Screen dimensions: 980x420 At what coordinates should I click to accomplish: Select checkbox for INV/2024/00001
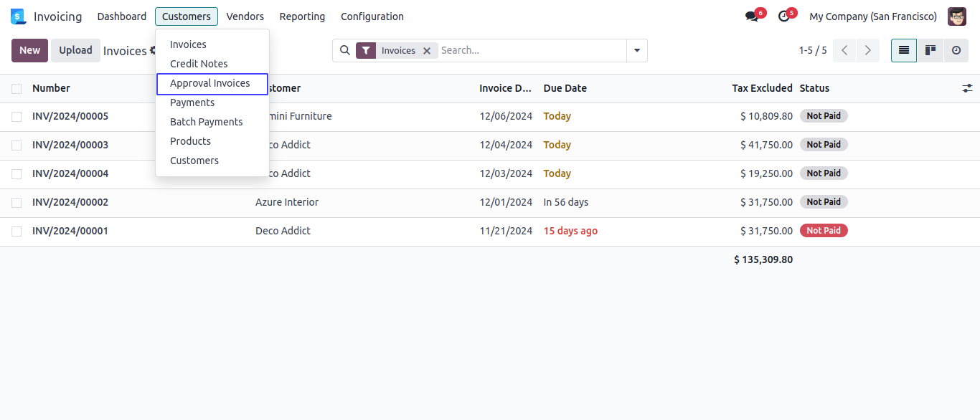(17, 231)
